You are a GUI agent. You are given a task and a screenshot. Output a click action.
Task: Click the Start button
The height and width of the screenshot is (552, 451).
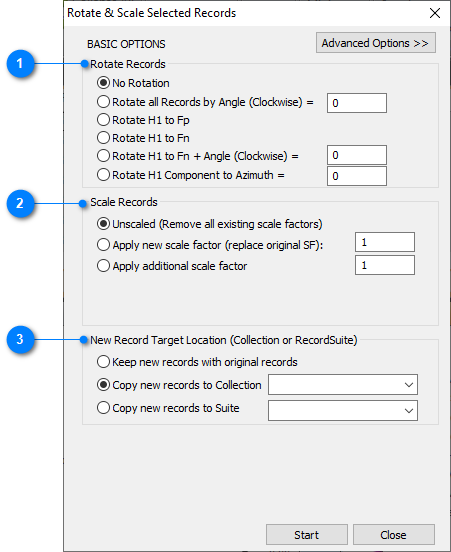coord(307,535)
